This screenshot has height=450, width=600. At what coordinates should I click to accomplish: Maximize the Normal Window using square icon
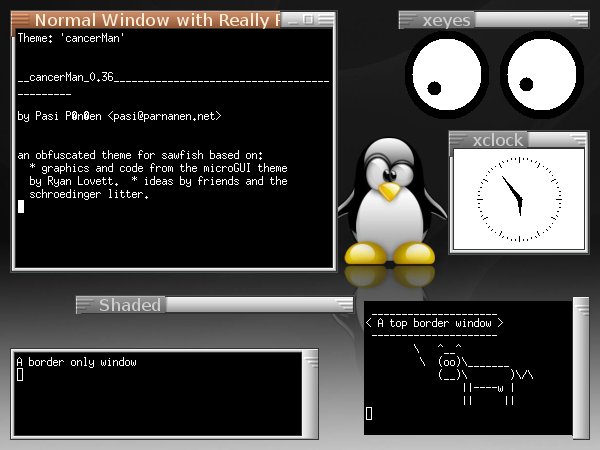[308, 19]
